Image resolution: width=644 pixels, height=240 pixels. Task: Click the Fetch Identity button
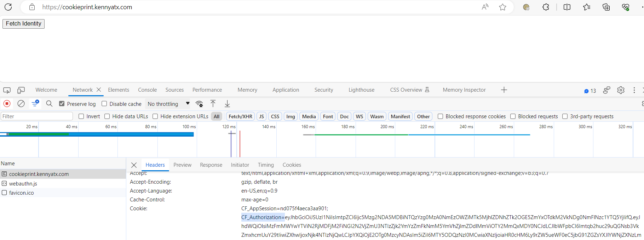click(23, 24)
